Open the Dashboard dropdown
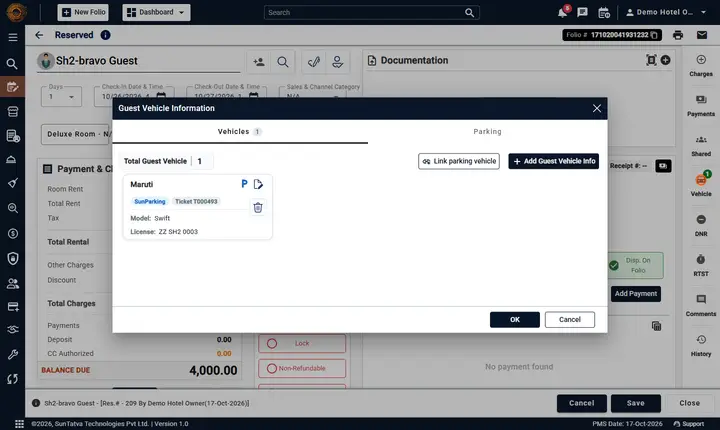Screen dimensions: 720x430 (156, 12)
